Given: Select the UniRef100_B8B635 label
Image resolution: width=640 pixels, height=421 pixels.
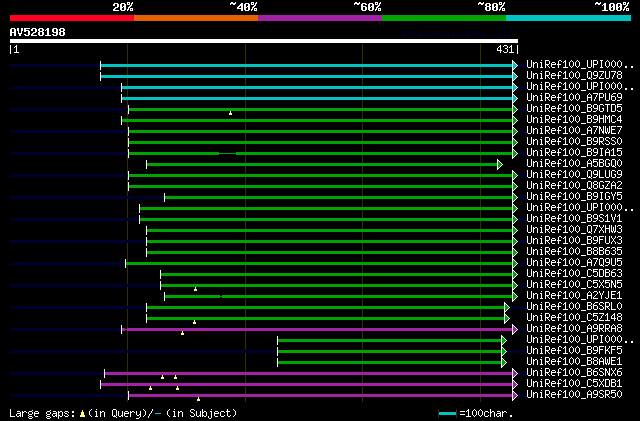Looking at the screenshot, I should tap(574, 252).
